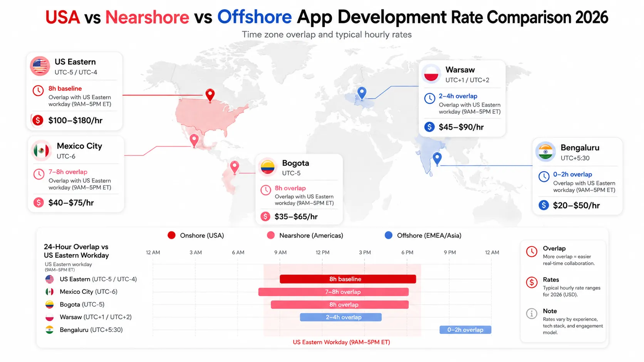Click the small Poland flag in the timeline list

[50, 317]
